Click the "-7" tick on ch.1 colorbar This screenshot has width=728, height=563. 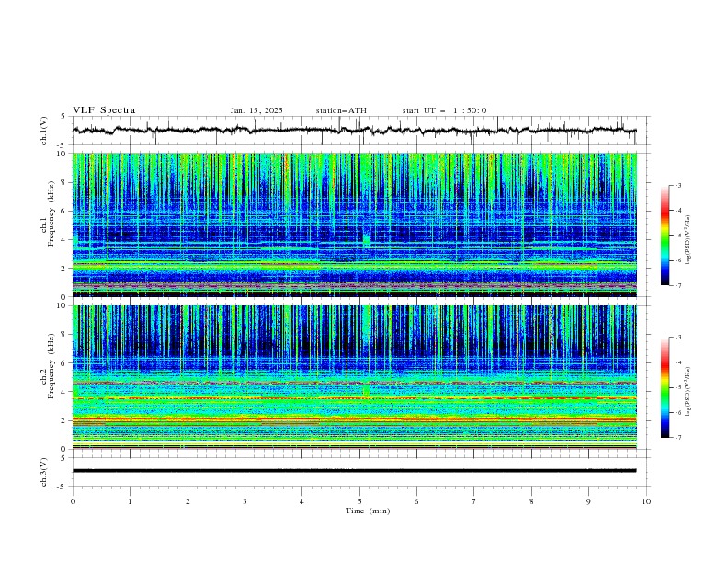pos(678,285)
